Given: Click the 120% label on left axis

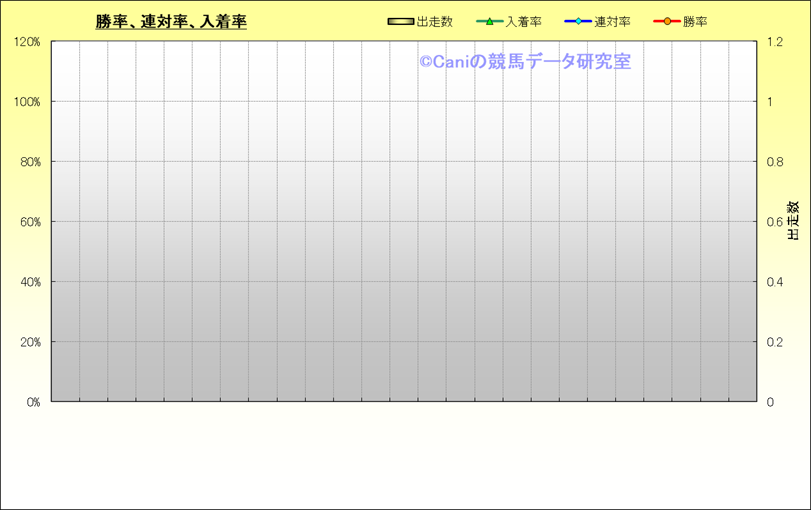Looking at the screenshot, I should point(27,42).
